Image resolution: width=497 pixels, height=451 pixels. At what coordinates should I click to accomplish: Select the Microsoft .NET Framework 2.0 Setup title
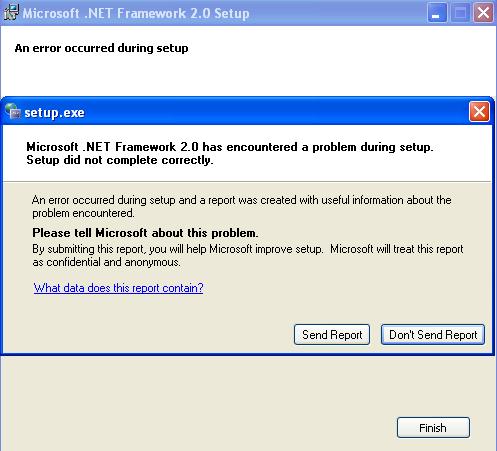[x=136, y=13]
